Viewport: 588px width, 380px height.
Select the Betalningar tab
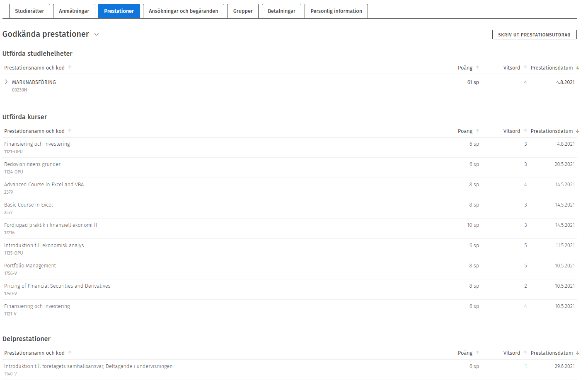pos(281,11)
